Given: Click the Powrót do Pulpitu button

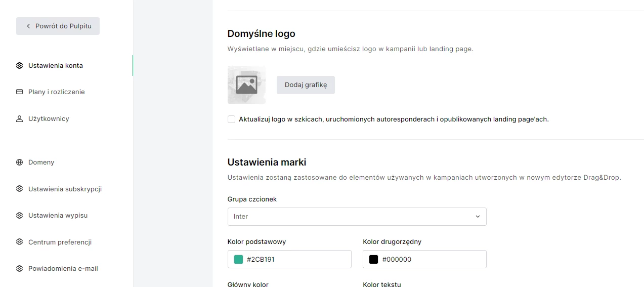Looking at the screenshot, I should 58,26.
